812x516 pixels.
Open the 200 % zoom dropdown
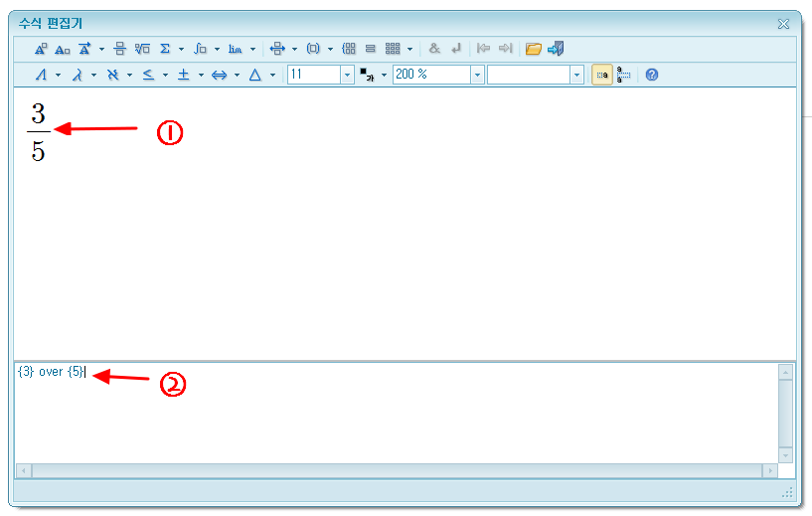pos(477,76)
